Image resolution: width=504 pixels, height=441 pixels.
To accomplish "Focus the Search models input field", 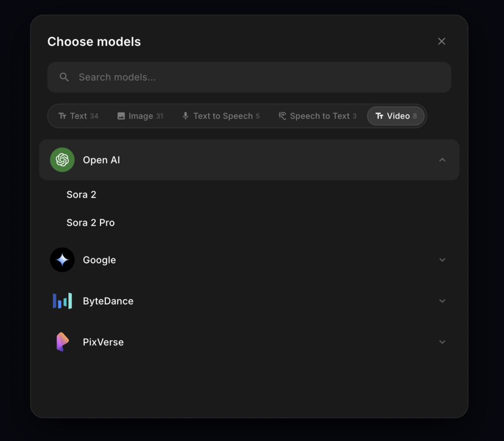I will (256, 77).
